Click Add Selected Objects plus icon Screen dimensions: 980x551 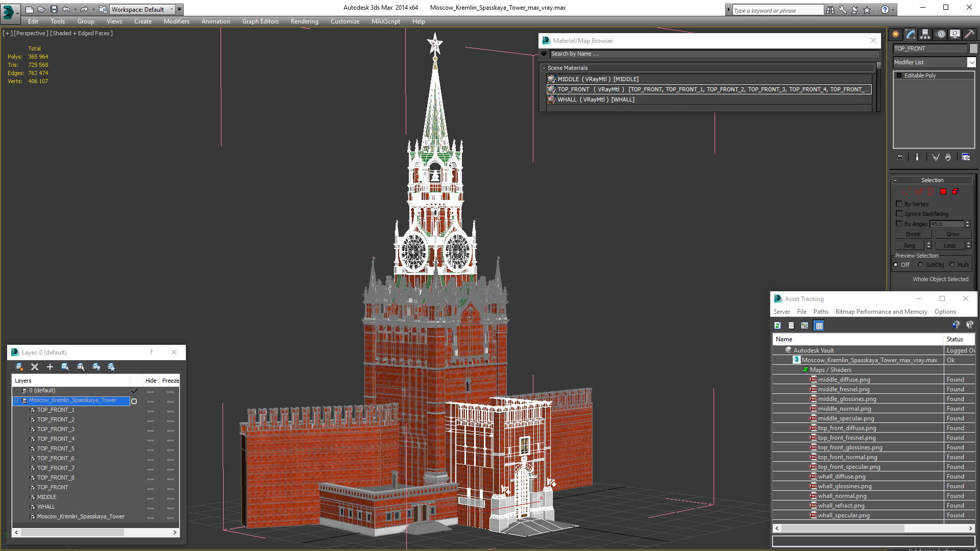coord(50,367)
